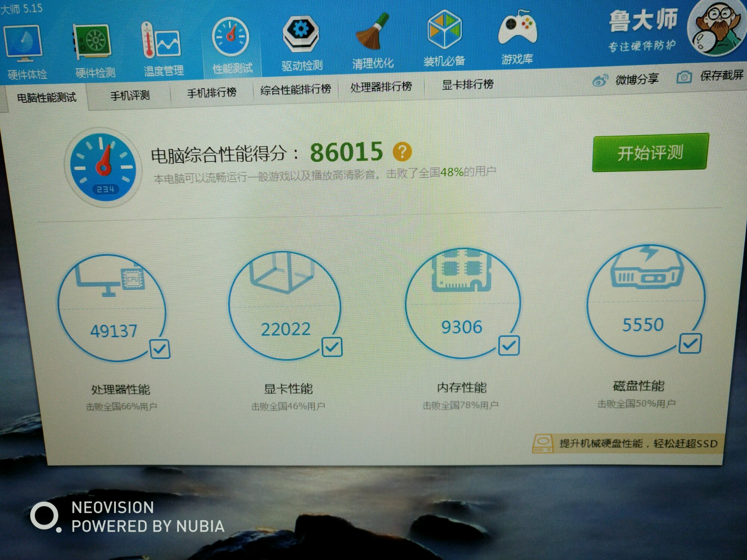
Task: Uncheck the 处理器性能 test checkbox
Action: (x=160, y=349)
